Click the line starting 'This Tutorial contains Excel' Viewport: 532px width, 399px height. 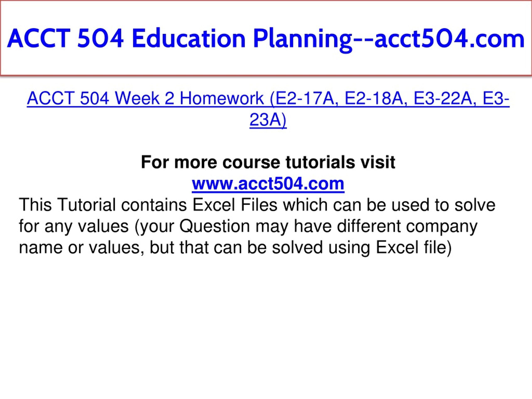[257, 205]
